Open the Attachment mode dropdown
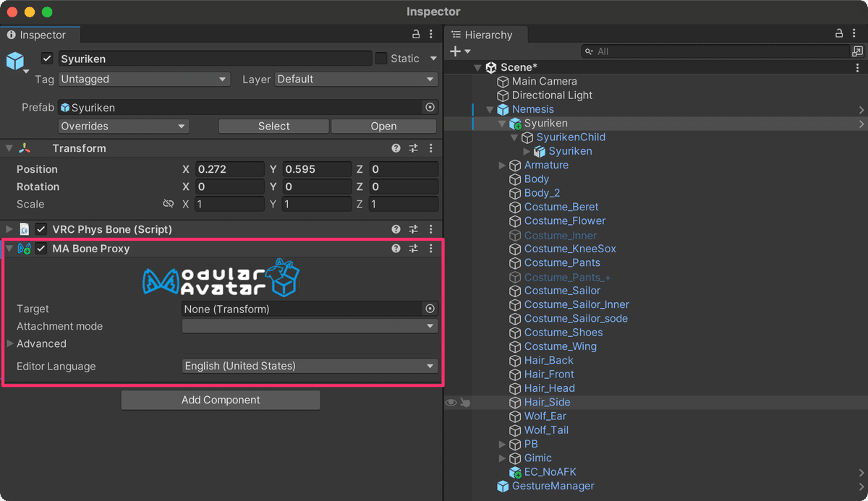868x501 pixels. click(310, 326)
